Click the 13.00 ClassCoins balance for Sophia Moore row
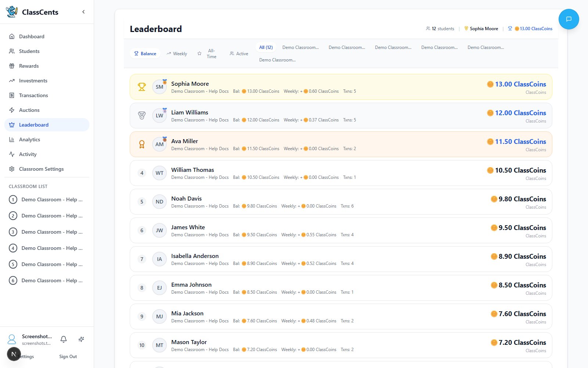 coord(516,84)
